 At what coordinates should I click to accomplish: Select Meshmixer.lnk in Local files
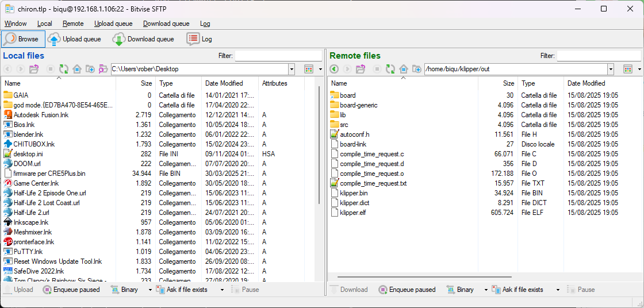point(33,232)
